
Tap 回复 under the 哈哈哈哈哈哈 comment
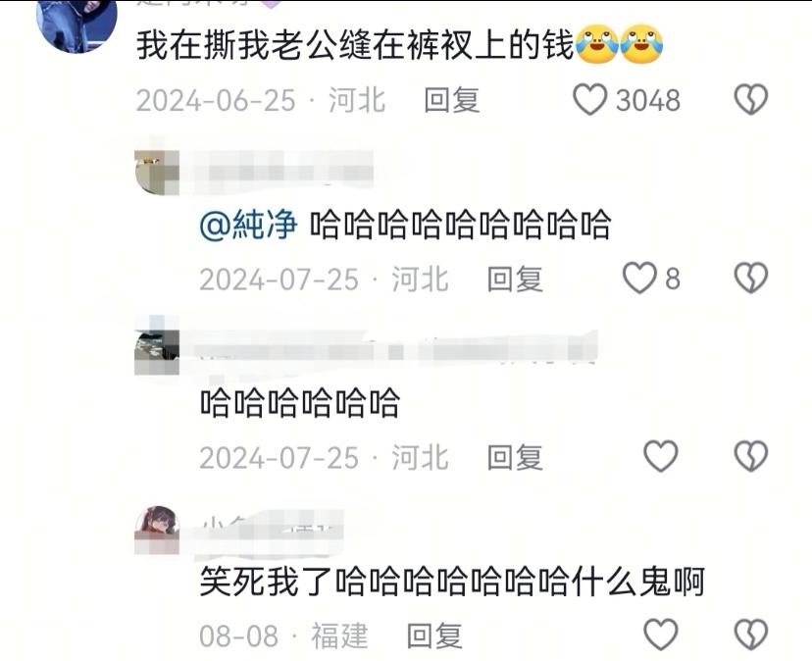click(x=515, y=457)
